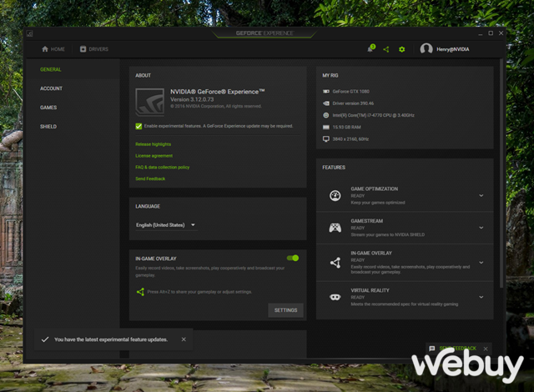Expand In-Game Overlay feature chevron
Viewport: 534px width, 392px height.
pos(481,263)
